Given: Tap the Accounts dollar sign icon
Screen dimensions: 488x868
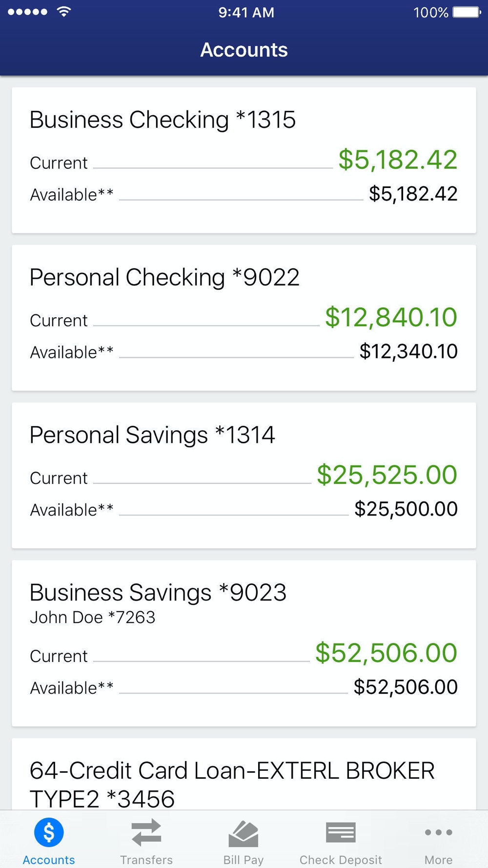Looking at the screenshot, I should click(49, 832).
